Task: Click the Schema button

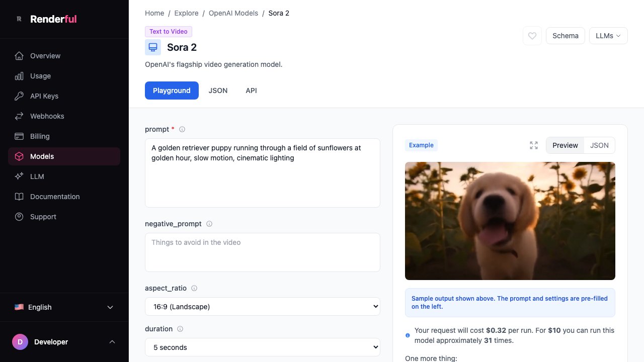Action: 565,36
